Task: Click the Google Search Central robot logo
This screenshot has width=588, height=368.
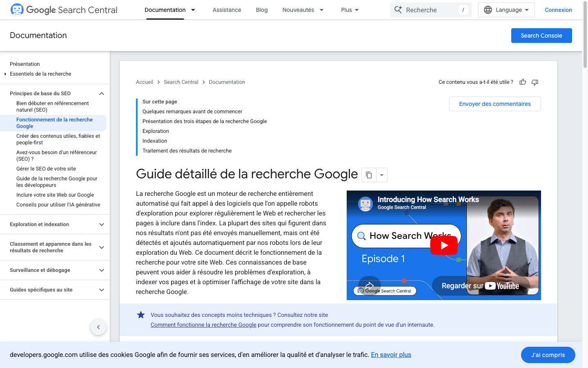Action: tap(17, 9)
